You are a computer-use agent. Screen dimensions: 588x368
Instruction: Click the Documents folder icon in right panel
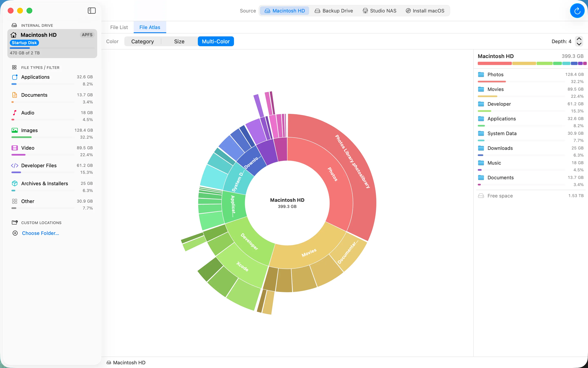pos(481,178)
